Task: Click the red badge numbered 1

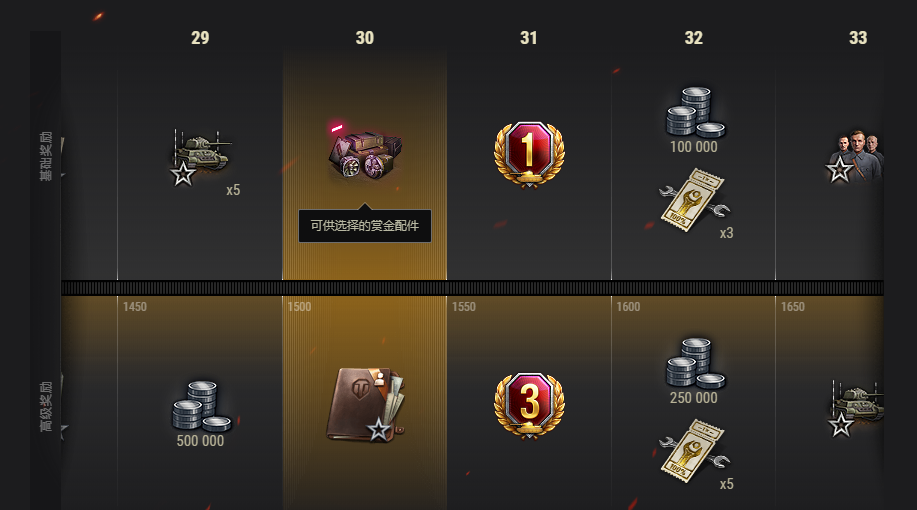Action: pyautogui.click(x=529, y=154)
